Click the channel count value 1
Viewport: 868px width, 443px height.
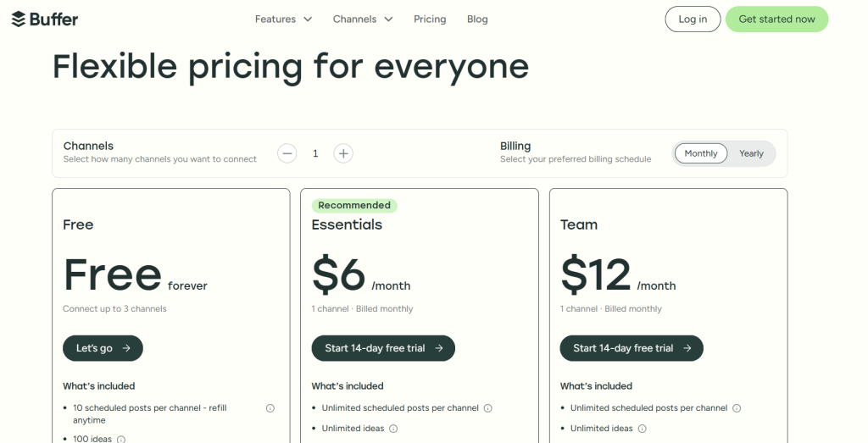[x=315, y=154]
